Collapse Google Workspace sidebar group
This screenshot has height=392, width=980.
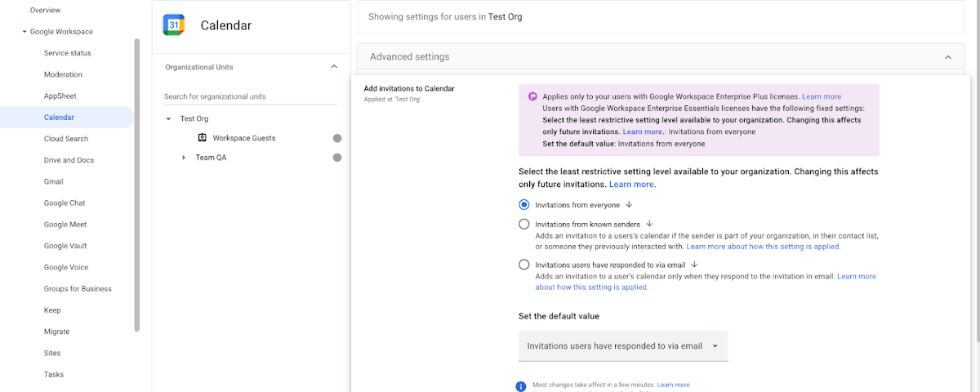(24, 32)
